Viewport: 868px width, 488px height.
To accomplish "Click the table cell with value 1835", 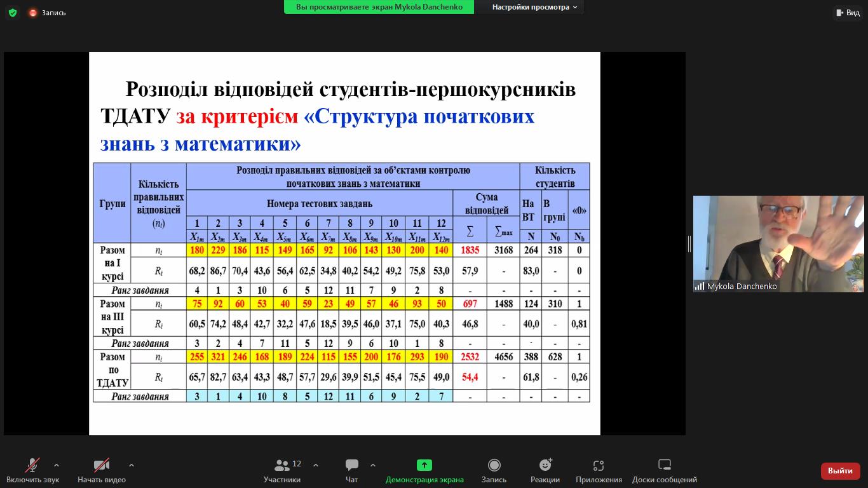I will (470, 250).
